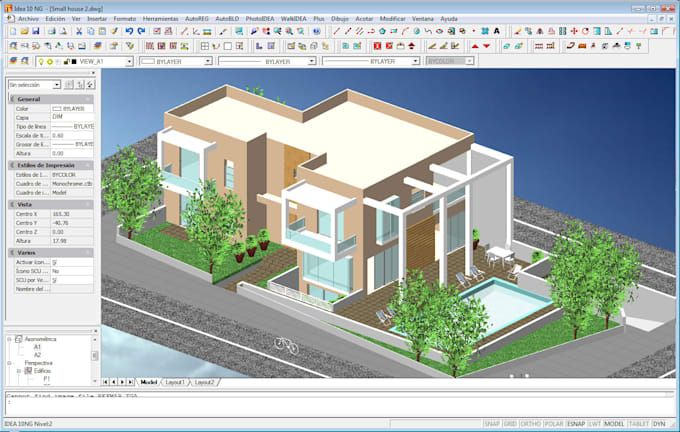Screen dimensions: 680x432
Task: Select the Text tool 'A' icon
Action: [497, 31]
